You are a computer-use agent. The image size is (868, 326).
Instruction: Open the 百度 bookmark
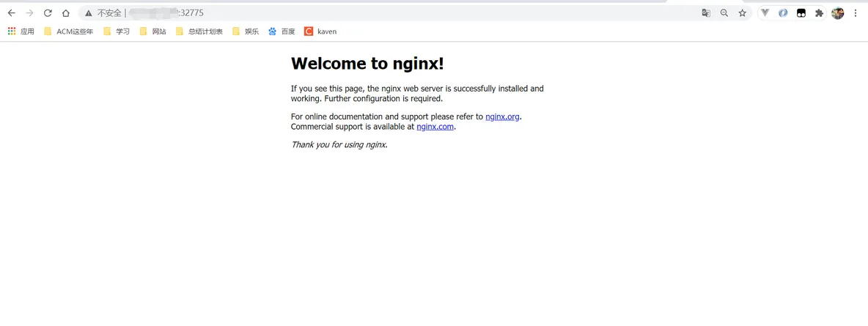[282, 32]
